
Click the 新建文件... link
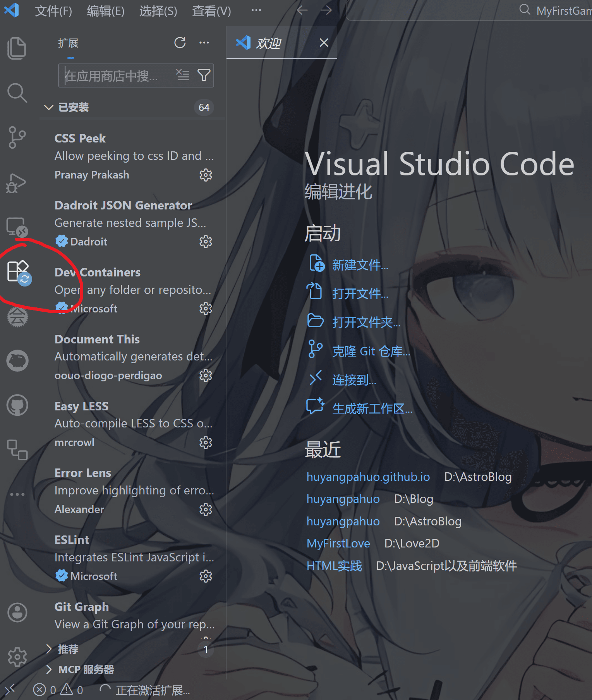pyautogui.click(x=360, y=265)
